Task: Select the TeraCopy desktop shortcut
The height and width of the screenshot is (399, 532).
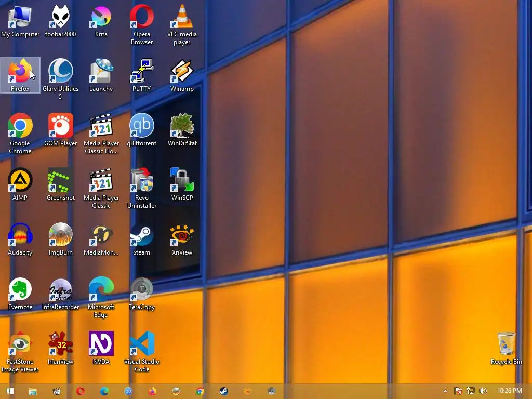Action: (141, 294)
